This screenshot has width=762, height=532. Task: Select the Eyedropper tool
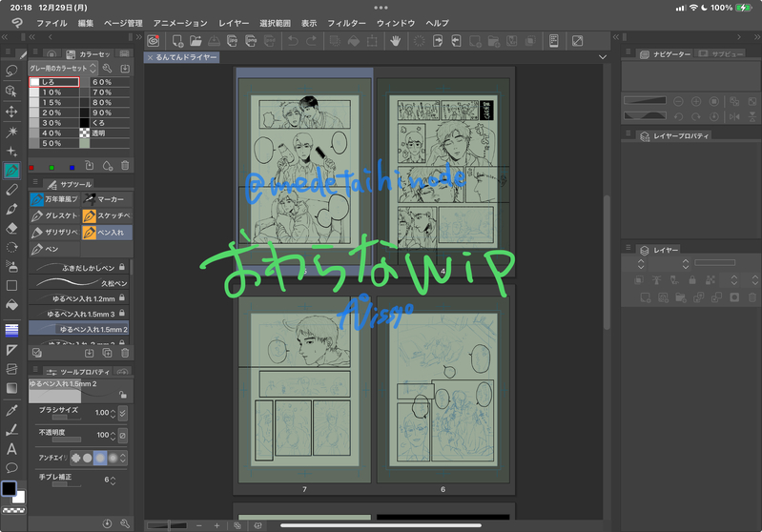coord(11,411)
